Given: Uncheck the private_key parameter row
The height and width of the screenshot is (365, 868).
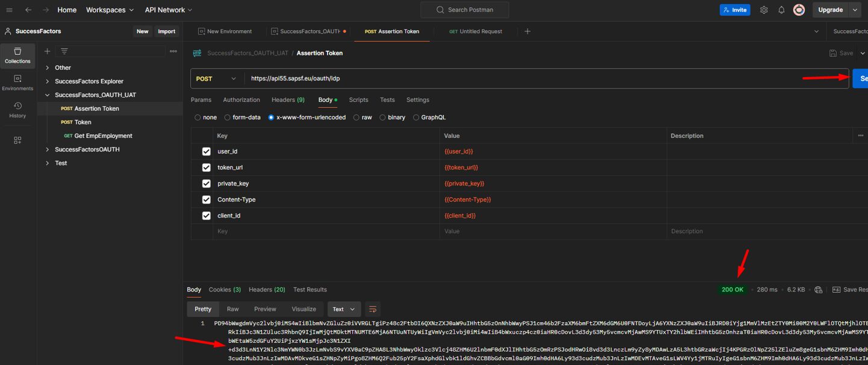Looking at the screenshot, I should (206, 184).
